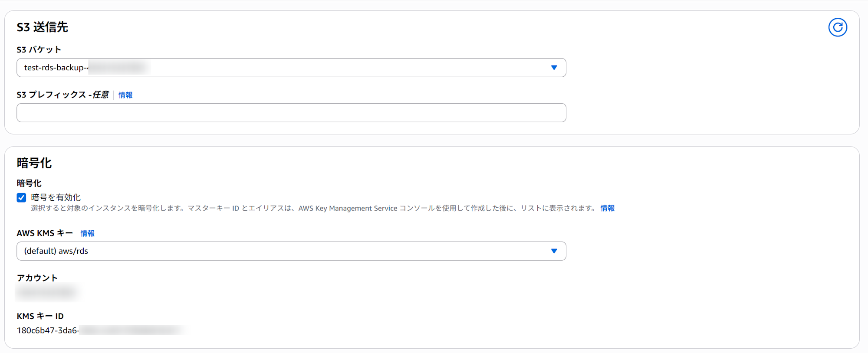Open 情報 link beside AWS KMS キー

87,233
